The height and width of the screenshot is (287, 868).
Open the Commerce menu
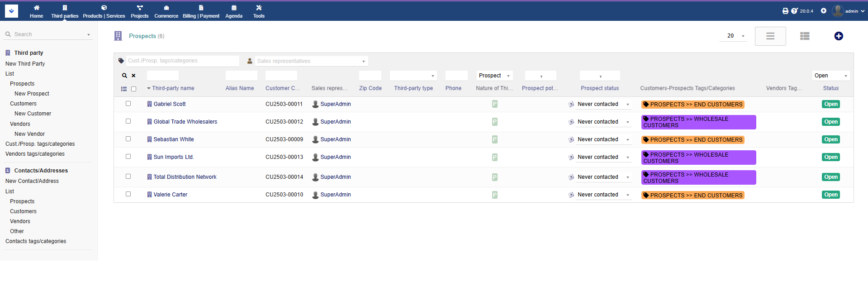click(166, 11)
